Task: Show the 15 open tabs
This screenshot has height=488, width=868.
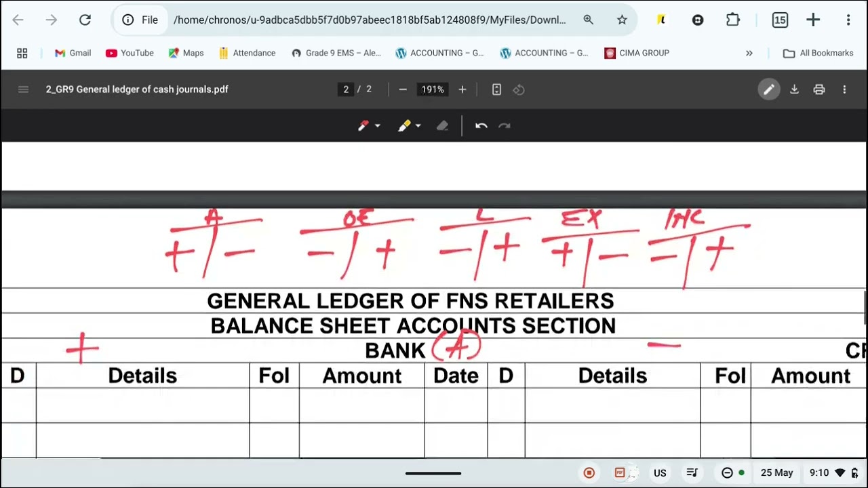Action: point(780,20)
